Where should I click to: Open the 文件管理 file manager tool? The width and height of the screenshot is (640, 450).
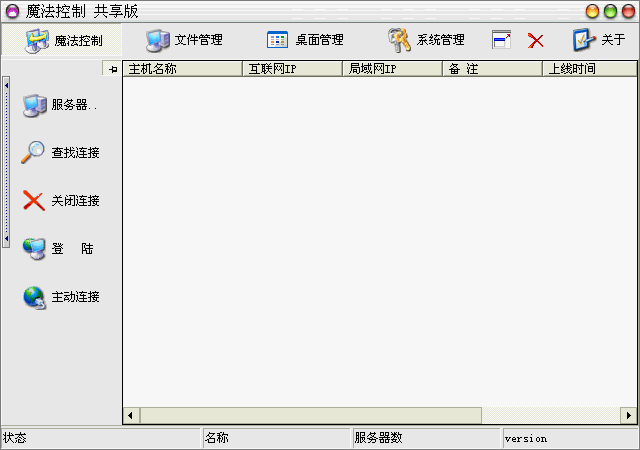click(185, 40)
